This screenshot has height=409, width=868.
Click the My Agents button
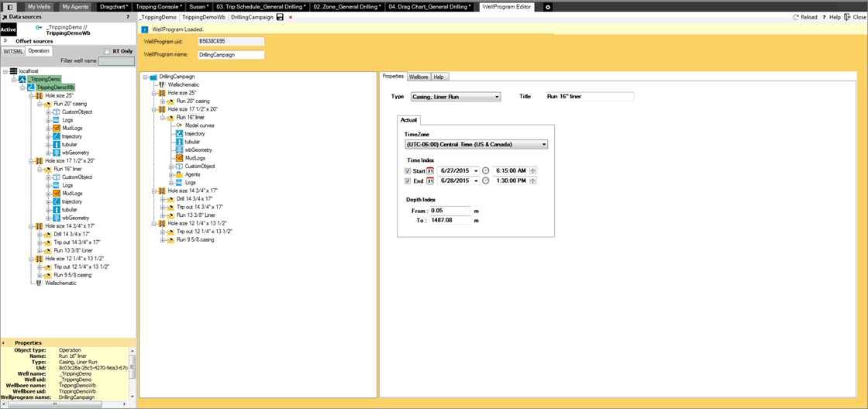point(76,7)
